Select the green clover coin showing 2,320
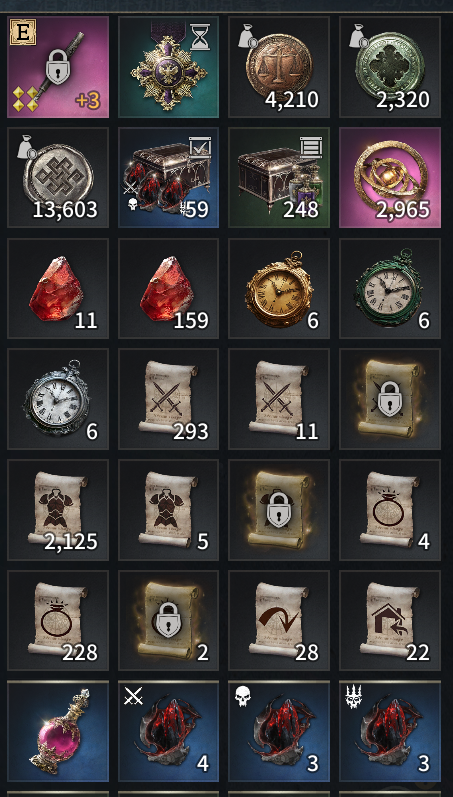 coord(390,67)
